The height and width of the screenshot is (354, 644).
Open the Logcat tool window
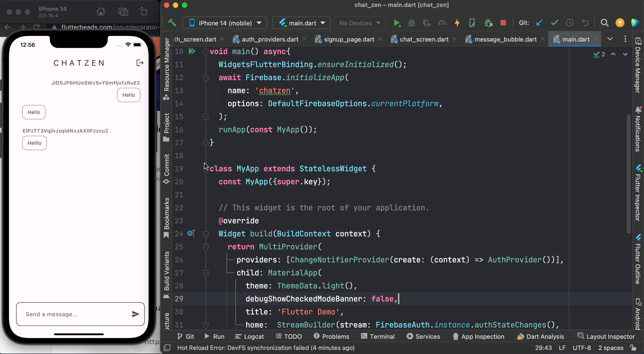coord(250,336)
